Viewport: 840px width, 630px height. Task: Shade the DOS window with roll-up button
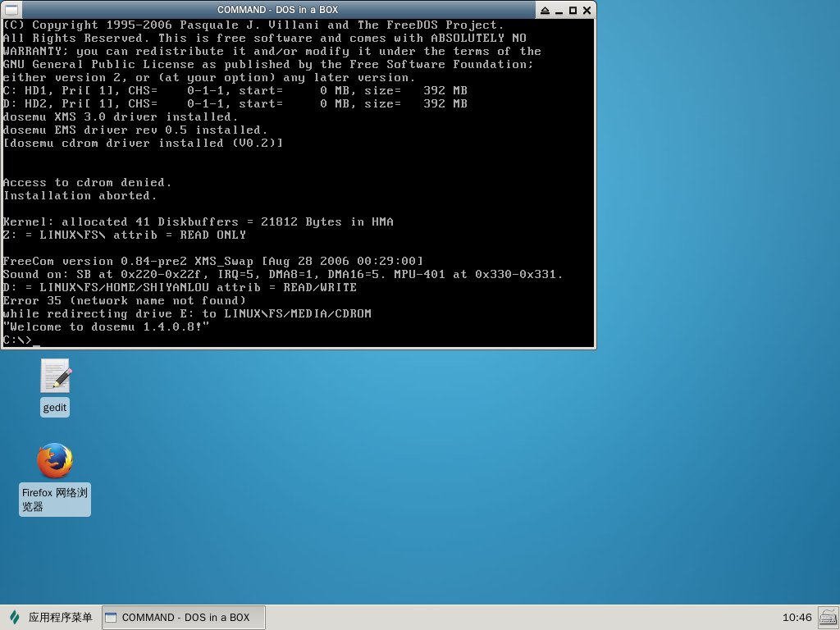(x=546, y=10)
